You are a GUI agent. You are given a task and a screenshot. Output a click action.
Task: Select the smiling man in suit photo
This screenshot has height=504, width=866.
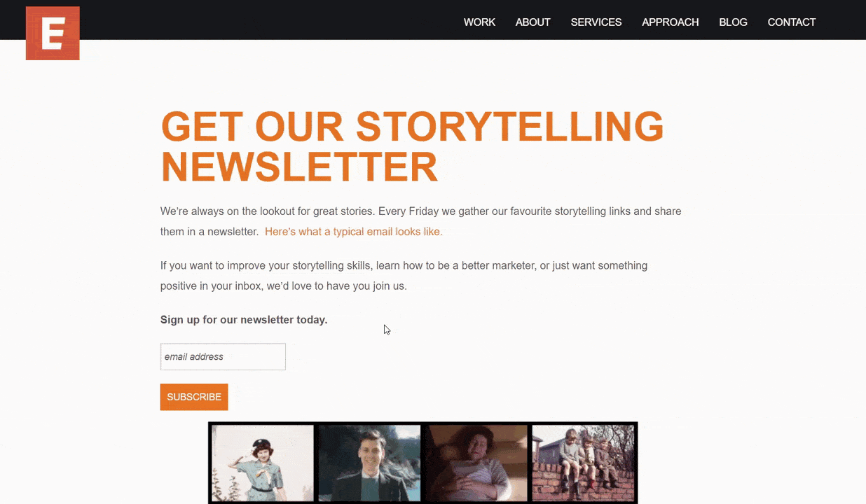[x=370, y=463]
